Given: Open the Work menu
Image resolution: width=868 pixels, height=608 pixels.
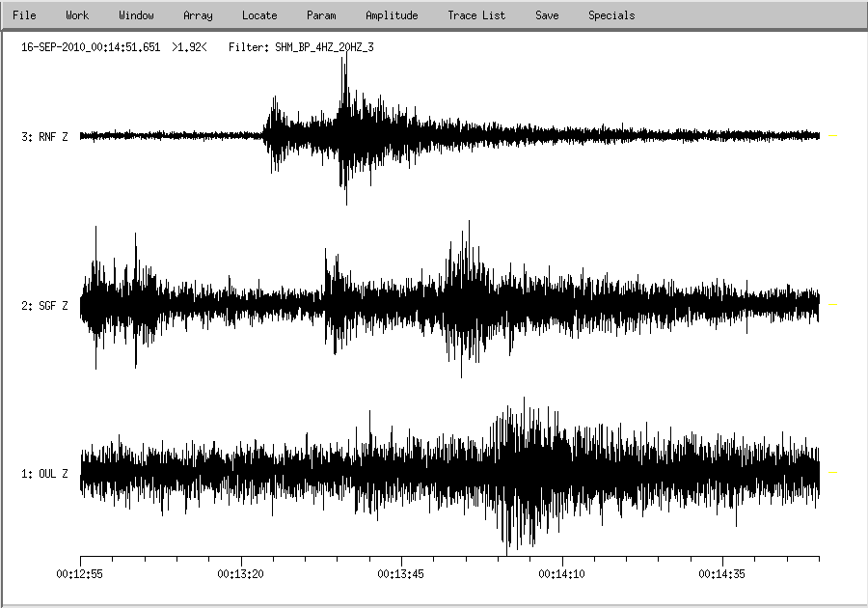Looking at the screenshot, I should pos(77,15).
